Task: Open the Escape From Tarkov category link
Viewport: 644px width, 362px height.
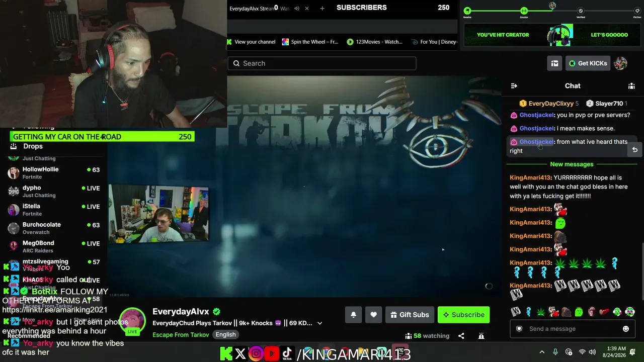Action: tap(181, 335)
